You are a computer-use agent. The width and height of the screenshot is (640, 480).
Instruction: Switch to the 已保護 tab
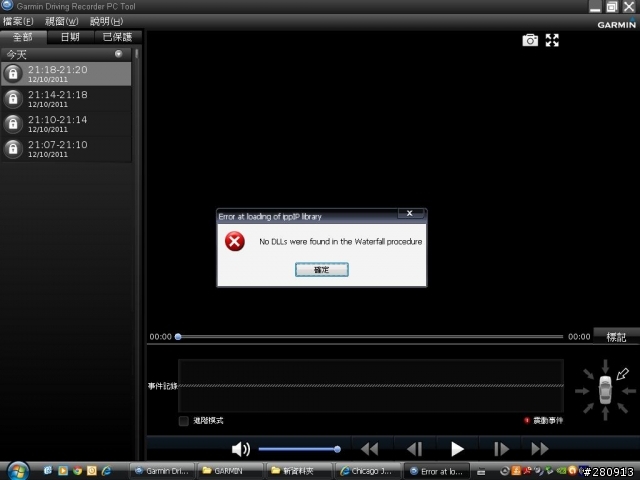[118, 37]
